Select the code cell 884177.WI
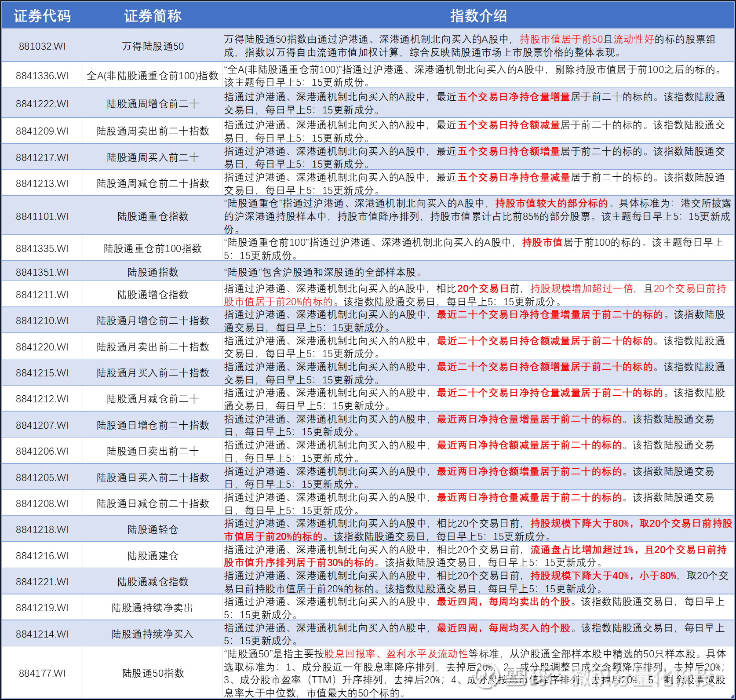 42,673
